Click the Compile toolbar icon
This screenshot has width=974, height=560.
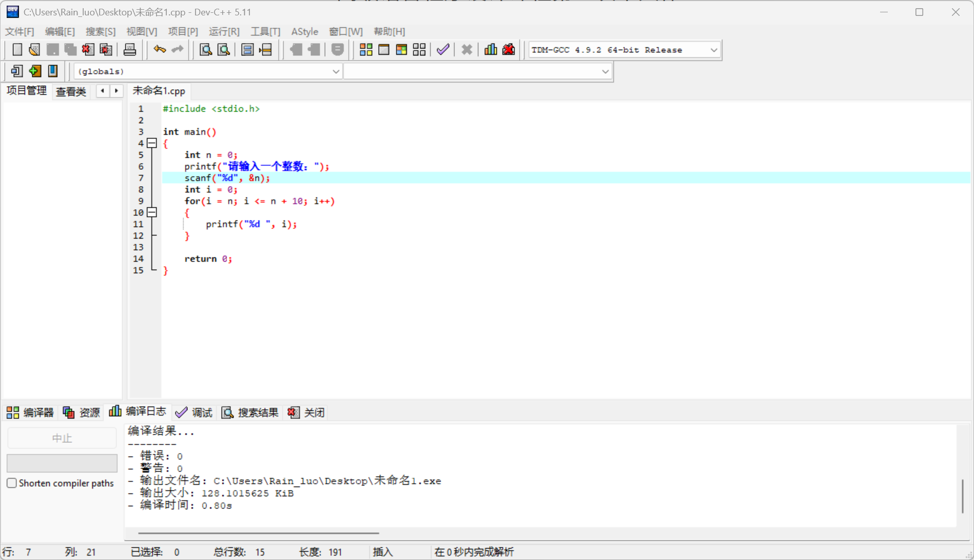(366, 50)
